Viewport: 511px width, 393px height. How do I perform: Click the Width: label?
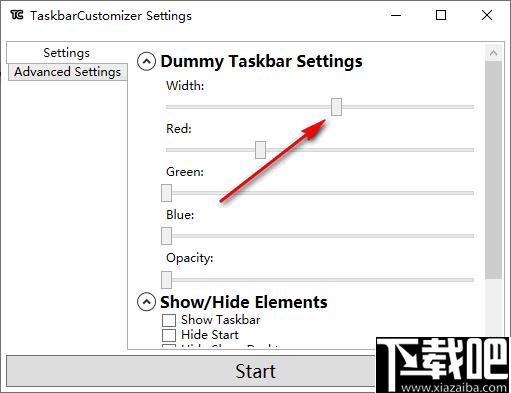tap(185, 86)
